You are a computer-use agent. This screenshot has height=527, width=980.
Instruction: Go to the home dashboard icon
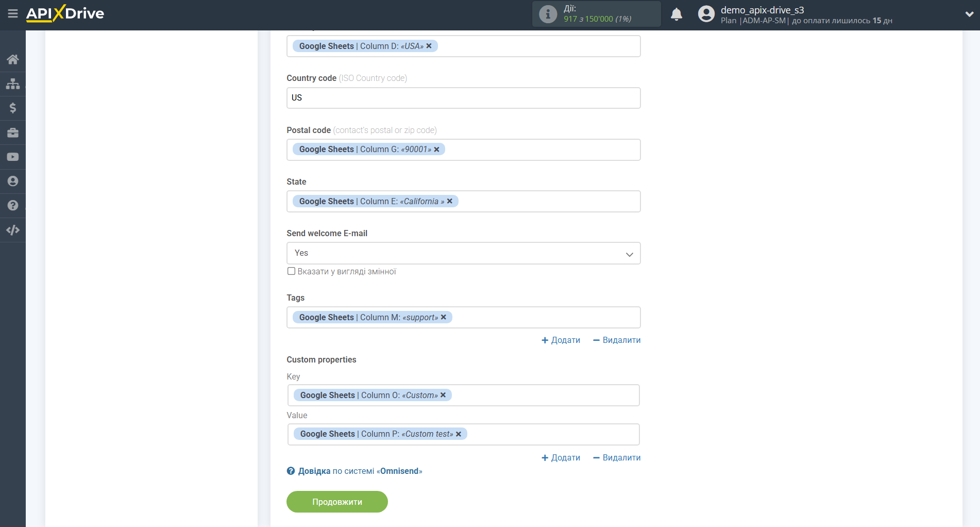click(13, 59)
